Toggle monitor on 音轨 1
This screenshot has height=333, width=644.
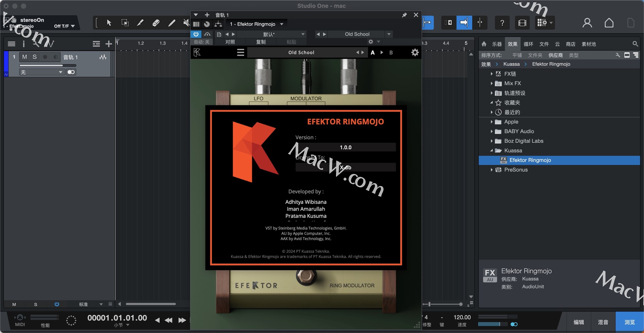[56, 57]
